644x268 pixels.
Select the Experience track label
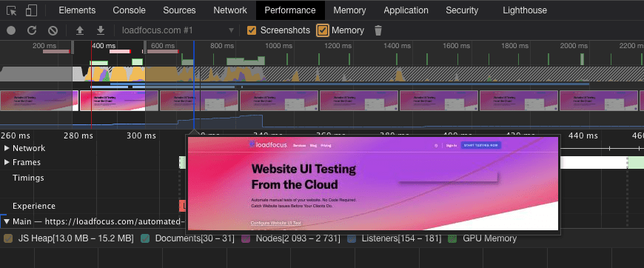click(x=33, y=206)
